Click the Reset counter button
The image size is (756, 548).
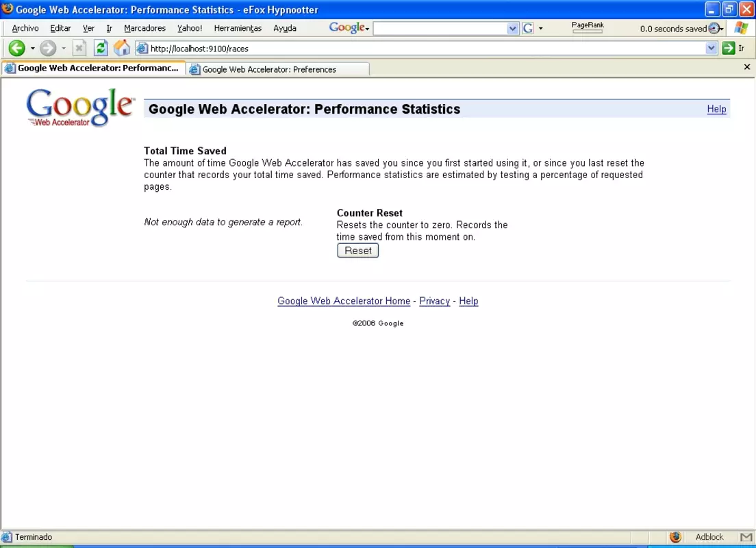[357, 250]
